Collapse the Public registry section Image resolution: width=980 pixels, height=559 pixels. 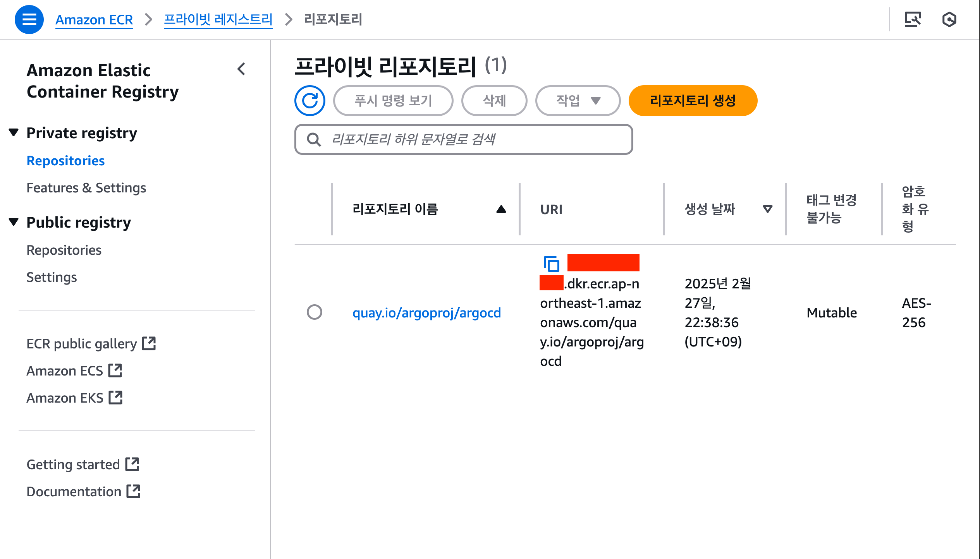pyautogui.click(x=14, y=222)
